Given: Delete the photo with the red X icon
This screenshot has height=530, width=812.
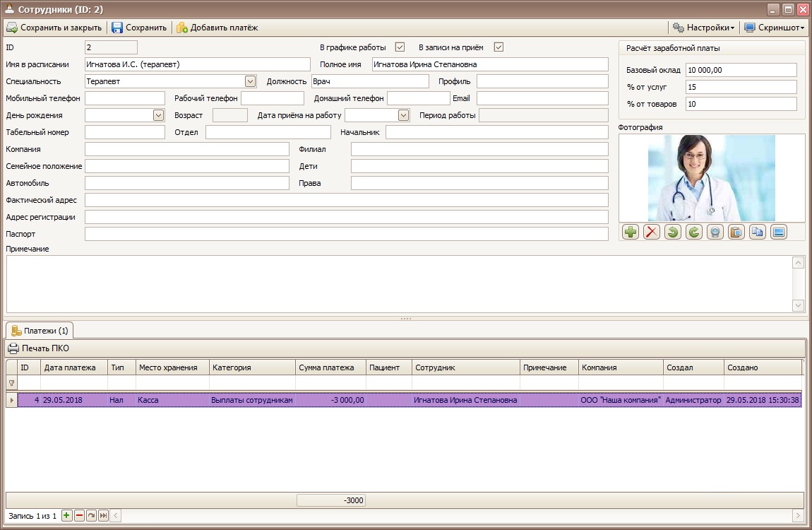Looking at the screenshot, I should pos(652,232).
